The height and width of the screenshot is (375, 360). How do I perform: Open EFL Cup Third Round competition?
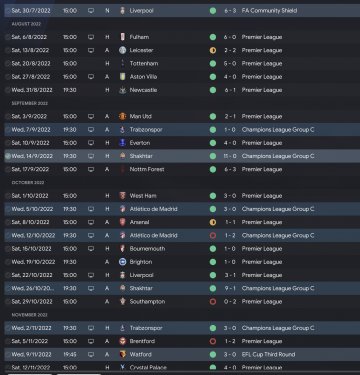268,354
